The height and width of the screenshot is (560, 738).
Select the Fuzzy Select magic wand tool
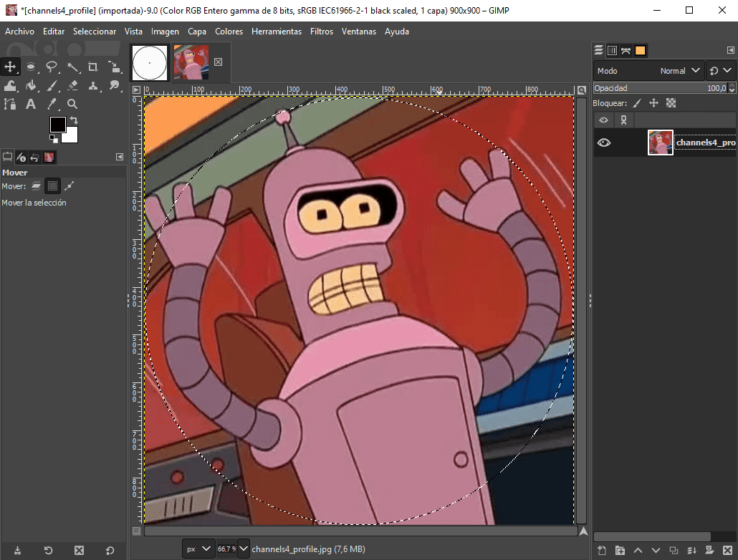point(72,67)
